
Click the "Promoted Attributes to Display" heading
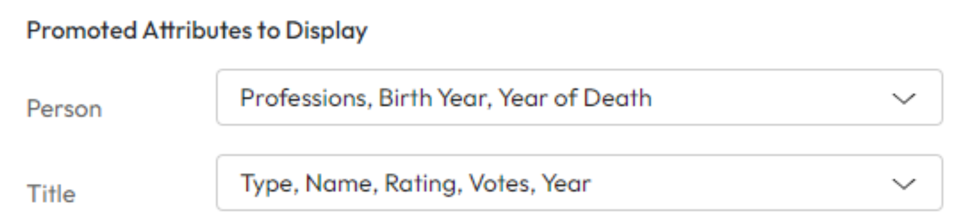click(197, 31)
